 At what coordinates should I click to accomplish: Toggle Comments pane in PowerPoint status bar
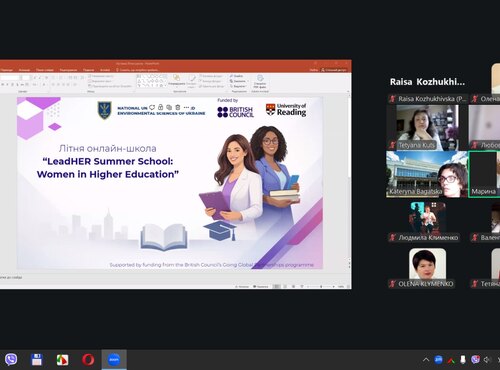pos(261,286)
